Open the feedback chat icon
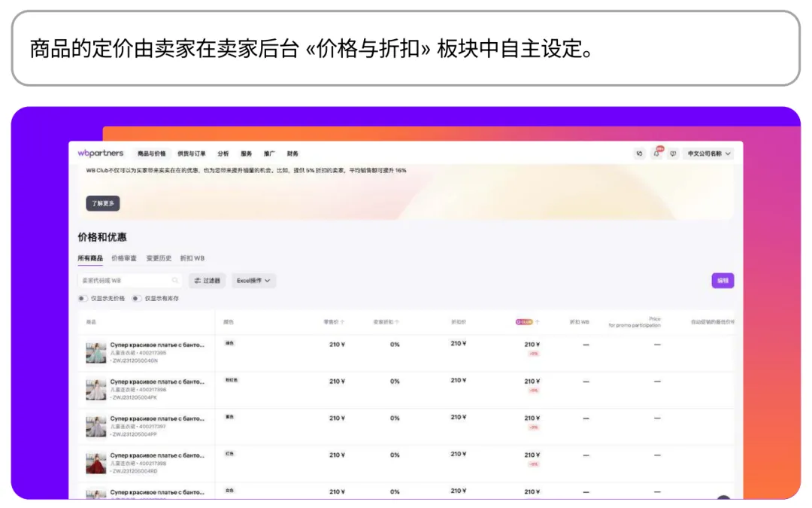This screenshot has width=812, height=508. [673, 154]
